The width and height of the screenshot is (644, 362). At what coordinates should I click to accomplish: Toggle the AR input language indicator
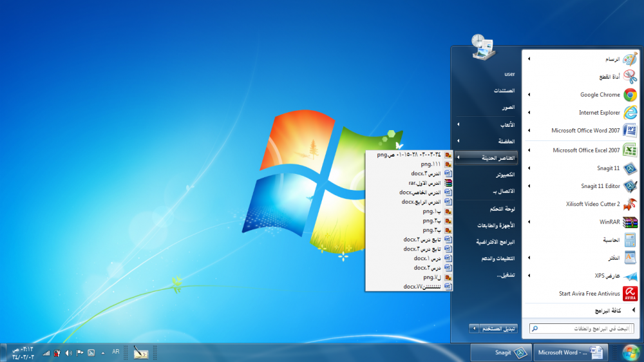tap(116, 352)
